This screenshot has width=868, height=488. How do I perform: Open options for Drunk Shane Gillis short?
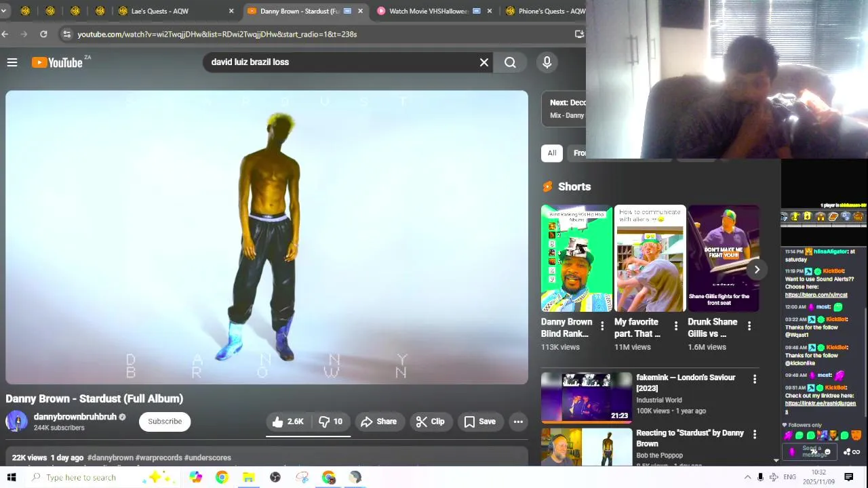pos(749,327)
